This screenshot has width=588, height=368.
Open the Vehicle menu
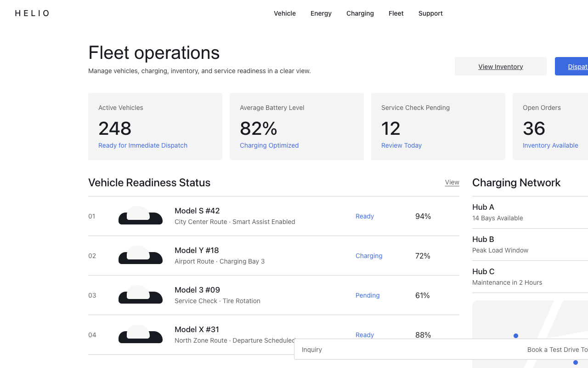click(x=285, y=13)
